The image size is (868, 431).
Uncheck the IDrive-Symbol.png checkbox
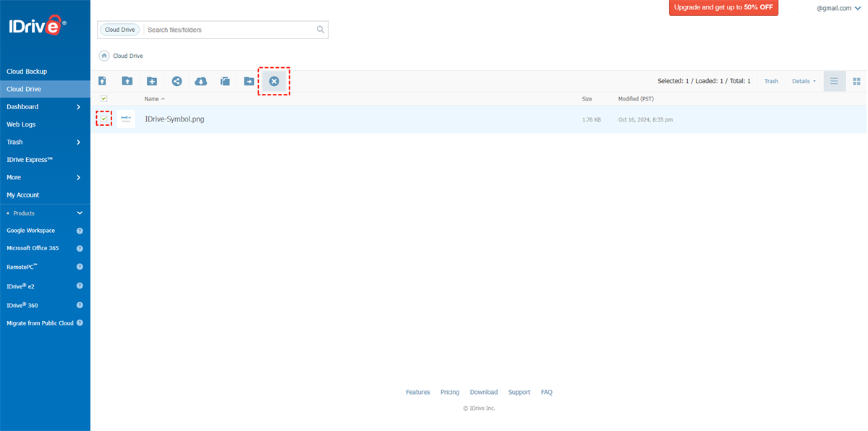pyautogui.click(x=104, y=119)
